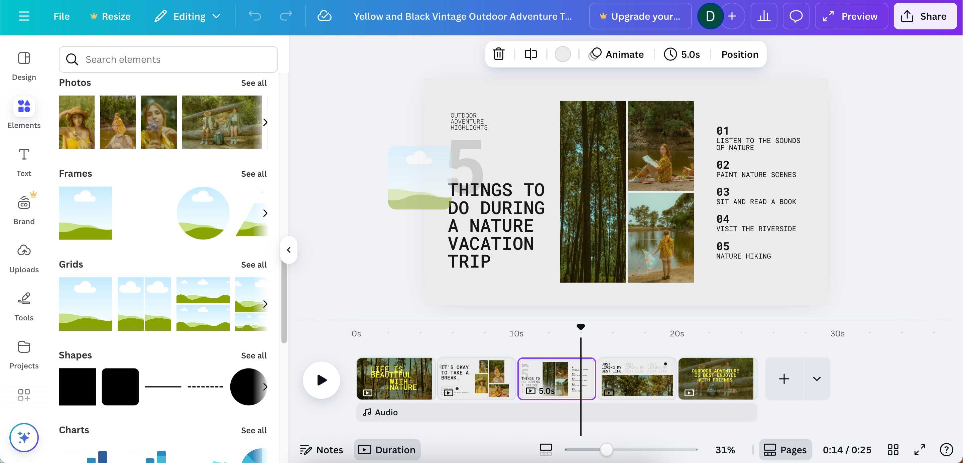Open the Uploads panel

[24, 259]
